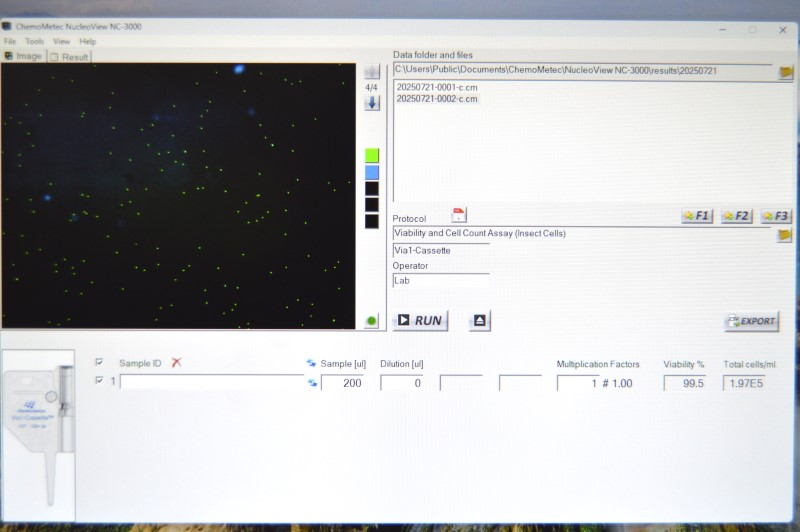Image resolution: width=800 pixels, height=532 pixels.
Task: Click the Total cells/ml value 1.97E5
Action: click(744, 383)
